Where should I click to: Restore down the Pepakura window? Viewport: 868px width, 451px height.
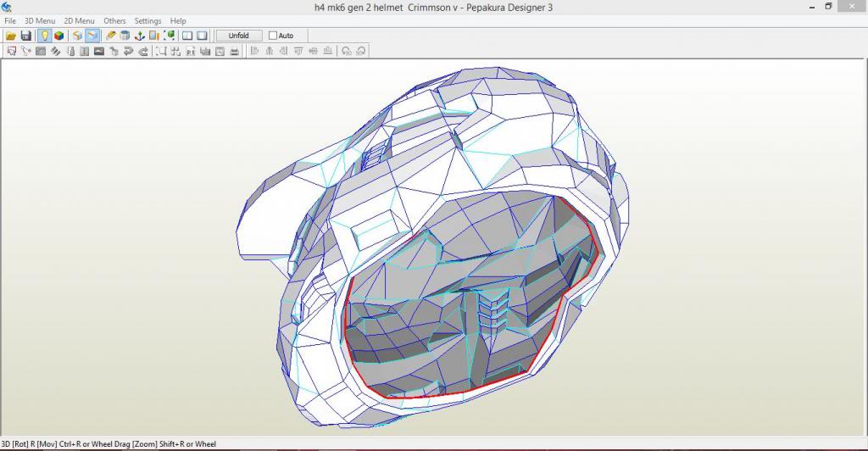click(829, 7)
